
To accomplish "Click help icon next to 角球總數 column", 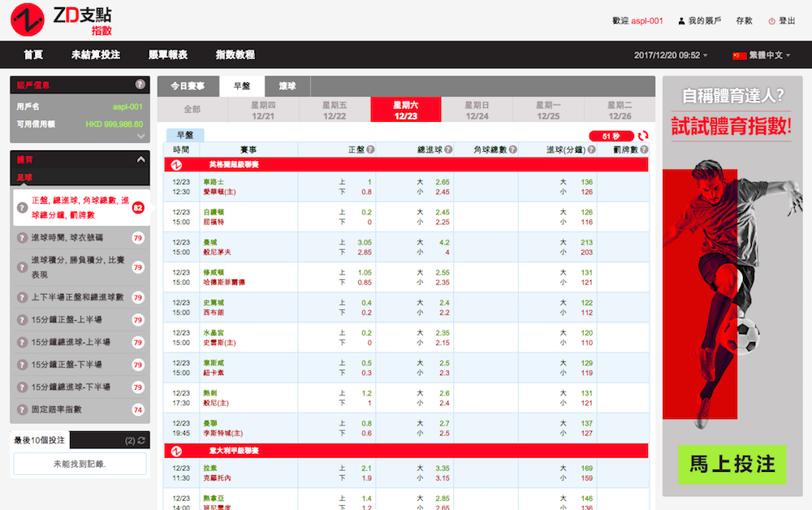I will (513, 149).
